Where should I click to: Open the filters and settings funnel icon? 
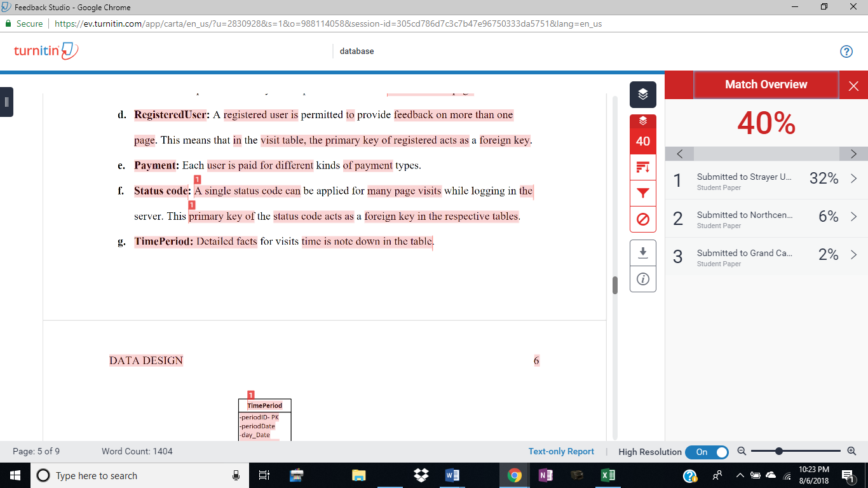click(643, 193)
